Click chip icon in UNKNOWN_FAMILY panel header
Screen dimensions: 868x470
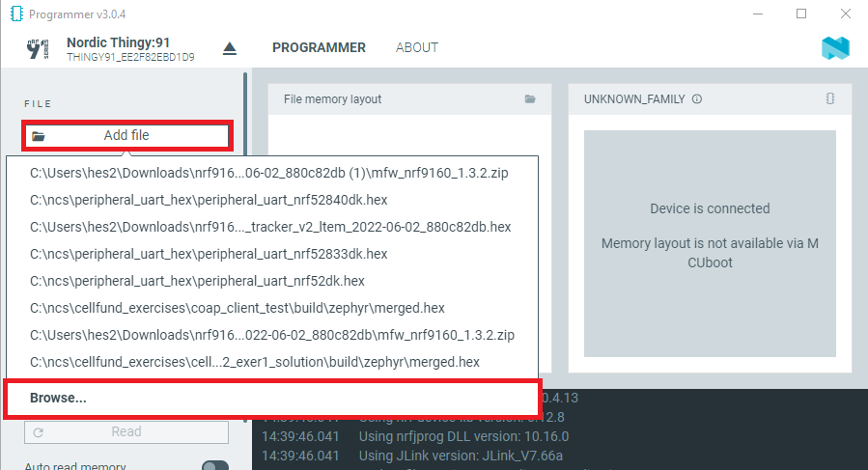829,98
